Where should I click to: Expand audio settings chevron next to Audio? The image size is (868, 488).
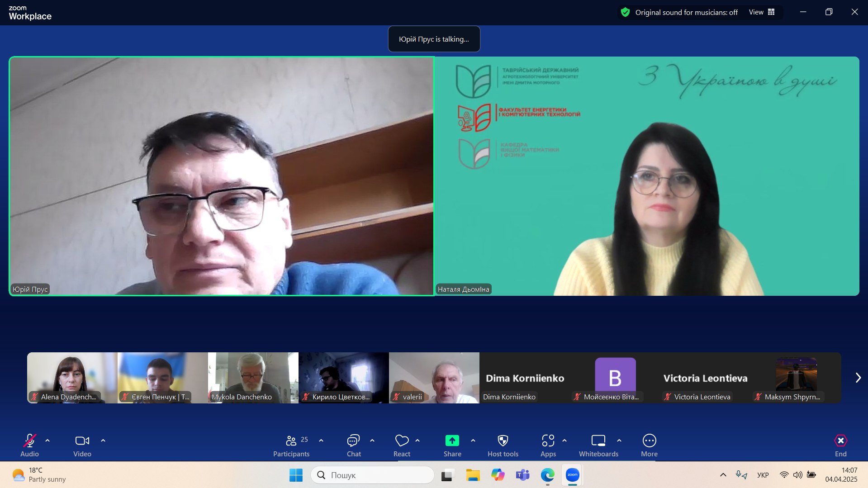tap(47, 441)
